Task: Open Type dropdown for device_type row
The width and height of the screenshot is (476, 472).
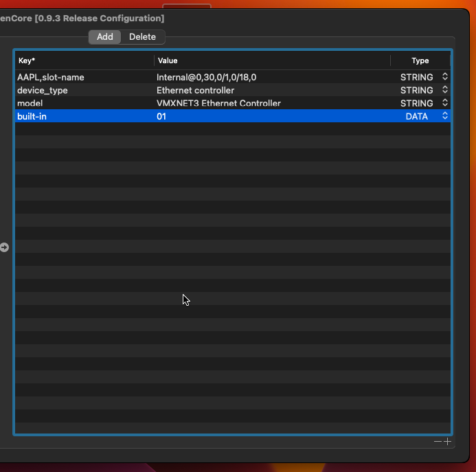Action: pos(444,90)
